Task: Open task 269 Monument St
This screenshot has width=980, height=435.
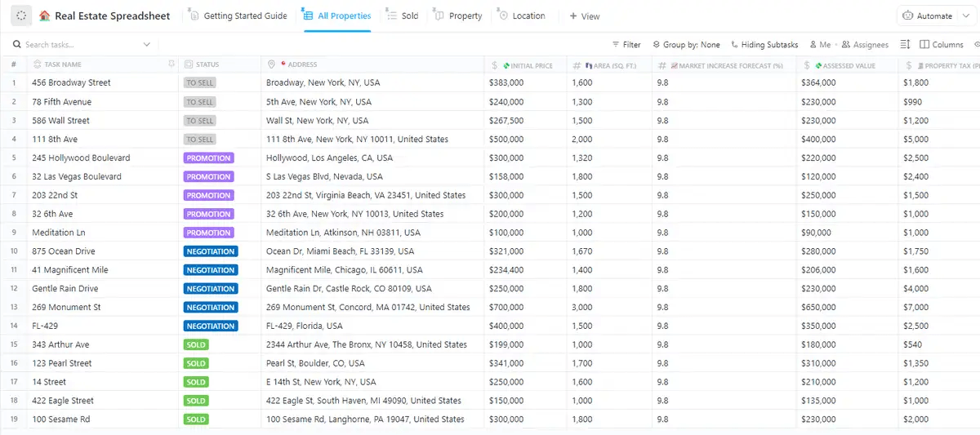Action: pyautogui.click(x=66, y=308)
